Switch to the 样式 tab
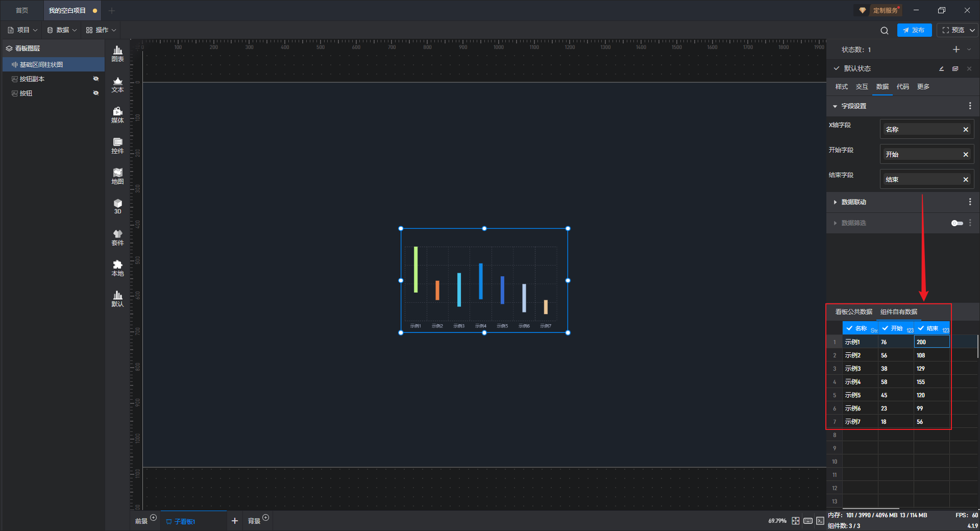The width and height of the screenshot is (980, 531). (x=841, y=87)
